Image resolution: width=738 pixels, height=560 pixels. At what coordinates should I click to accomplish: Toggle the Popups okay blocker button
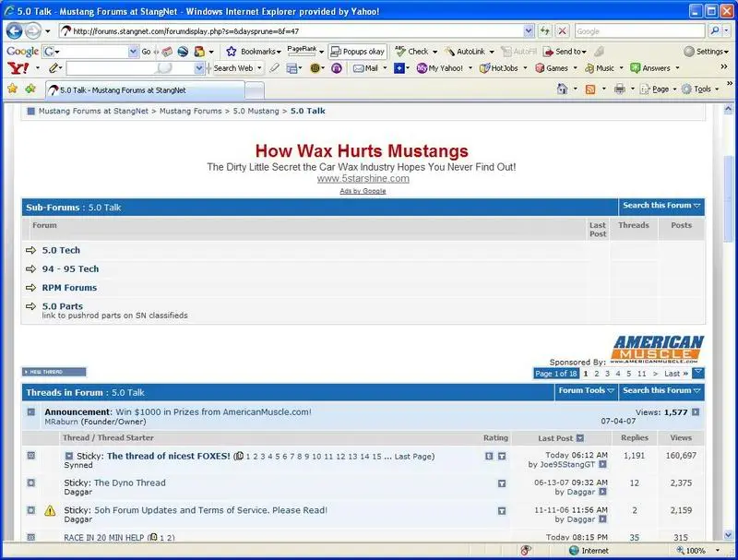tap(358, 52)
